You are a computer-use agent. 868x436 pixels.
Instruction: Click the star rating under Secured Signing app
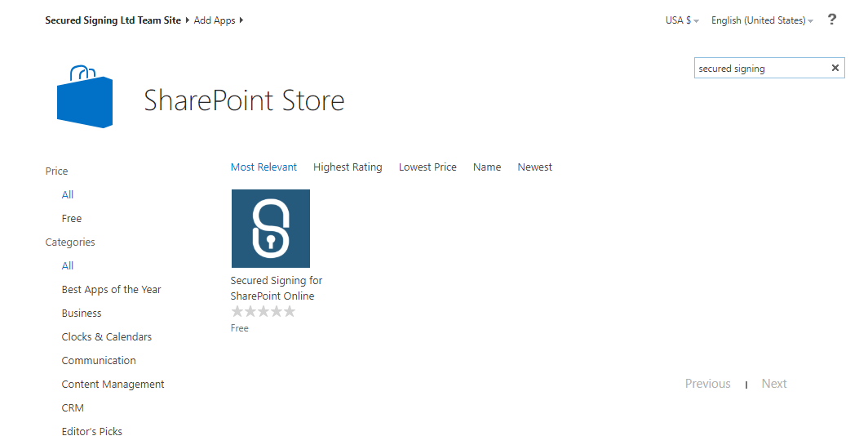pos(263,312)
